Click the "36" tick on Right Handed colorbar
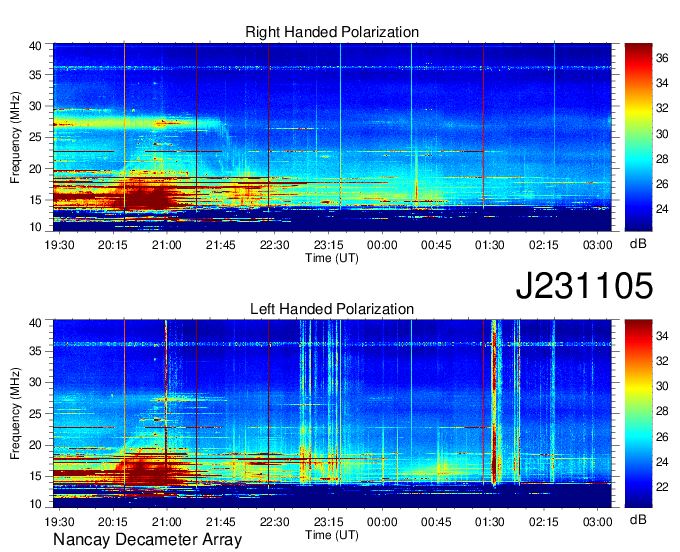Screen dimensions: 680x552 [662, 58]
